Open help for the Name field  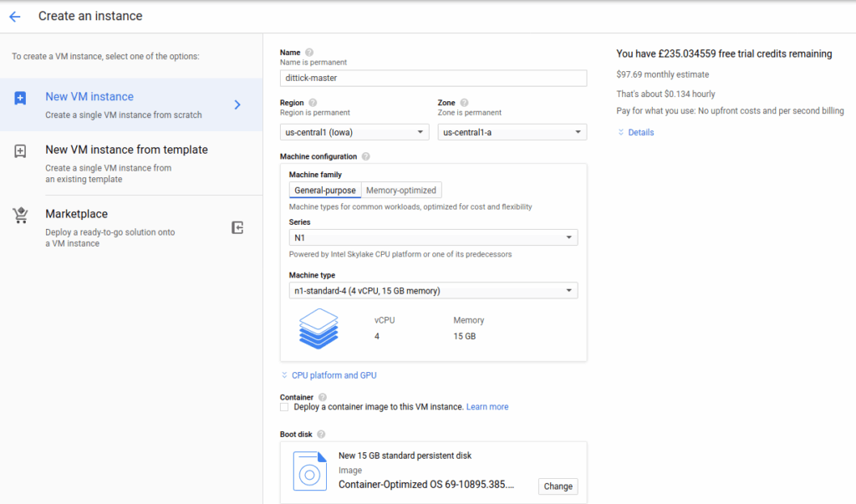point(309,53)
